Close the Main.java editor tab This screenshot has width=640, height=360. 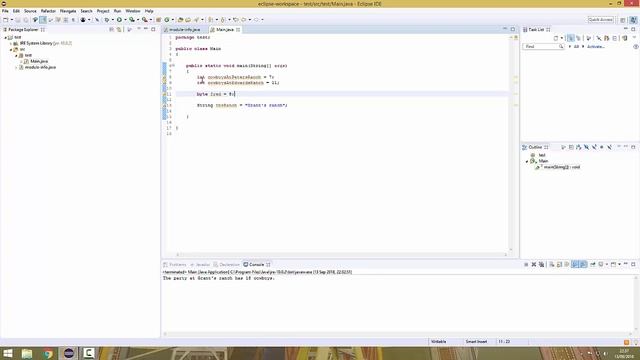point(238,30)
